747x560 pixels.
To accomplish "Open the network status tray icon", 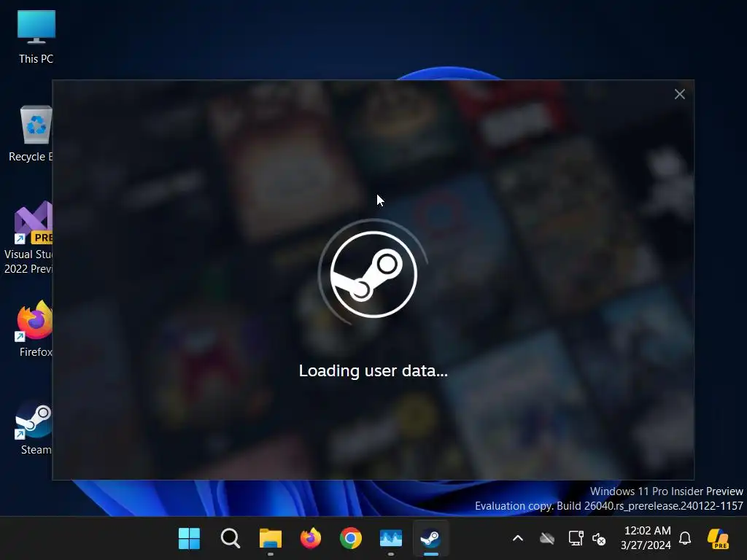I will pos(576,539).
